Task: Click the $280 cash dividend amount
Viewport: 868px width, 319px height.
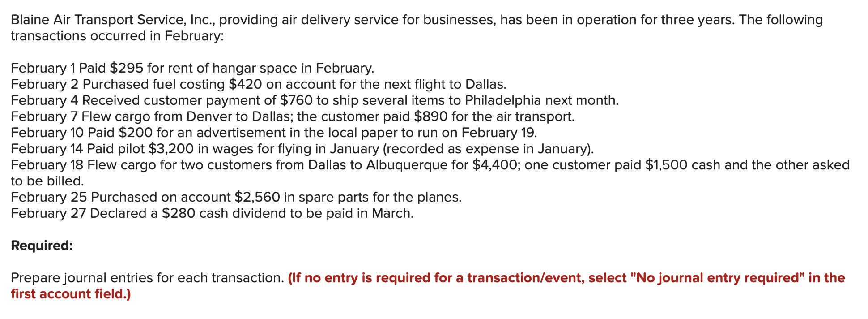Action: pyautogui.click(x=179, y=213)
